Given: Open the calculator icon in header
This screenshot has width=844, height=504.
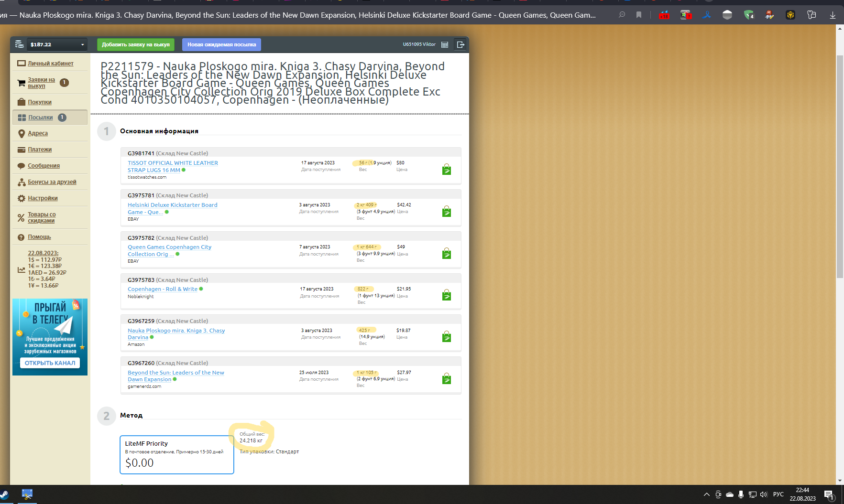Looking at the screenshot, I should 445,44.
